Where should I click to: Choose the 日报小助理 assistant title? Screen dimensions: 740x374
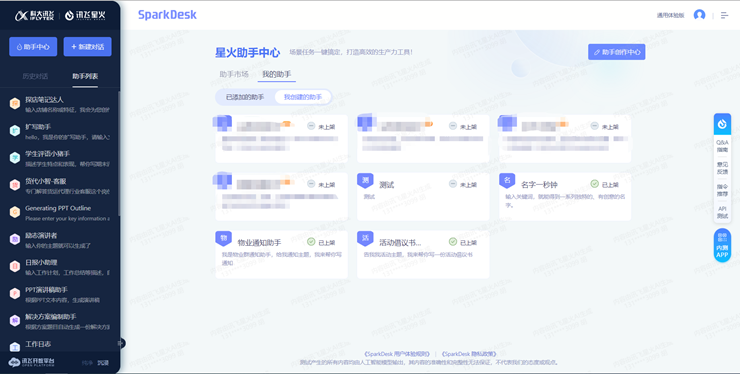pos(41,263)
